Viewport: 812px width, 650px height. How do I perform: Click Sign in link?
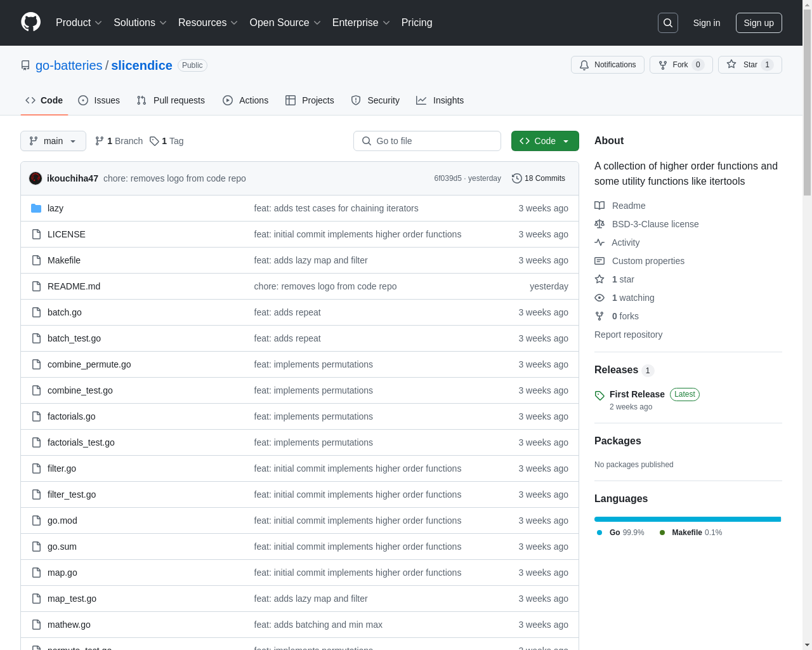point(707,23)
